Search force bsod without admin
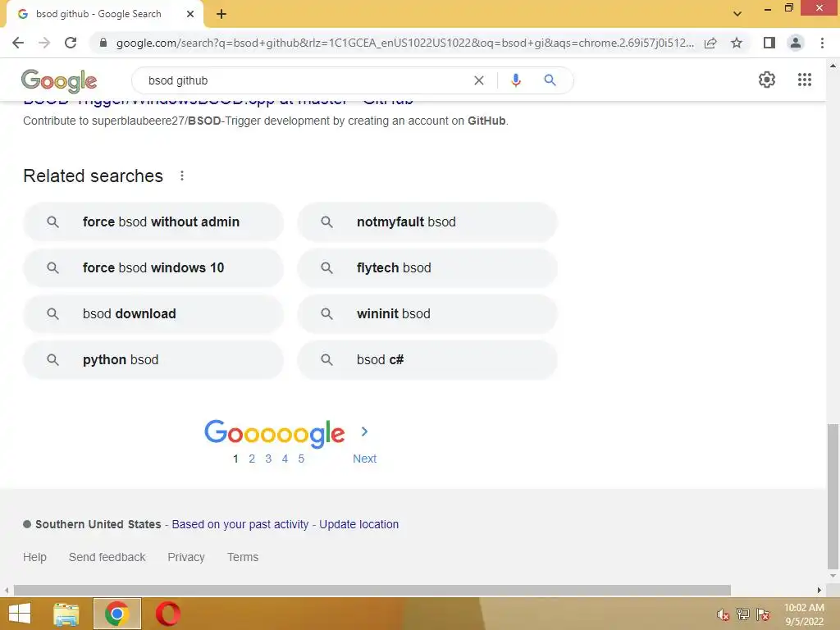 coord(153,221)
